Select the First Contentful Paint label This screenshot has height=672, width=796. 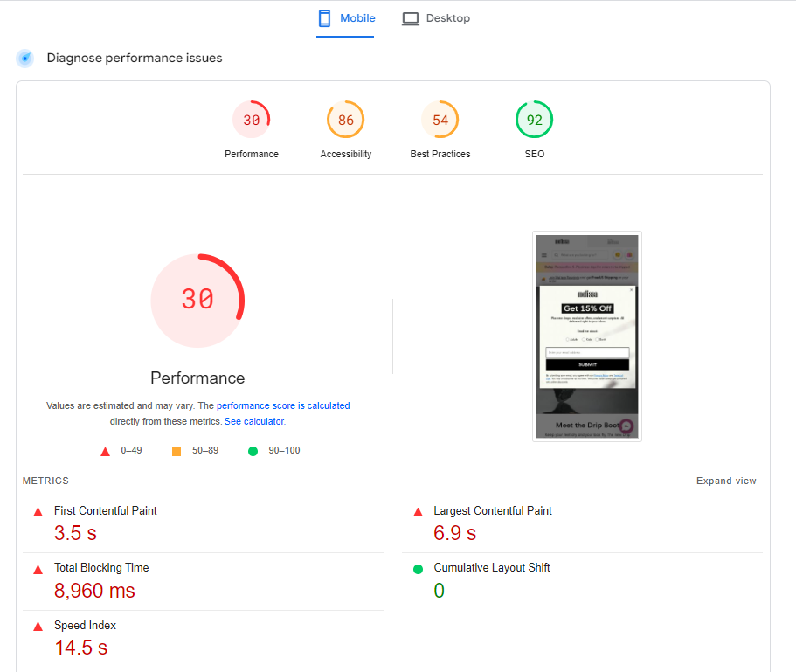(106, 510)
